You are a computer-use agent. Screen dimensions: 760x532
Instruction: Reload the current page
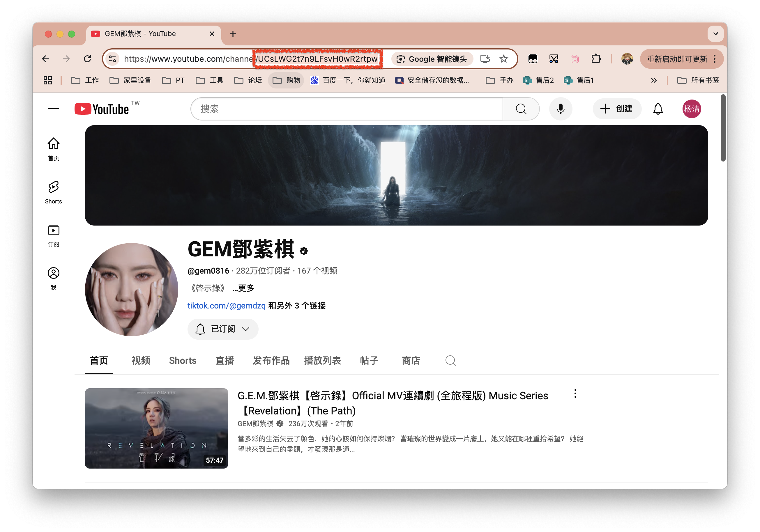tap(87, 59)
